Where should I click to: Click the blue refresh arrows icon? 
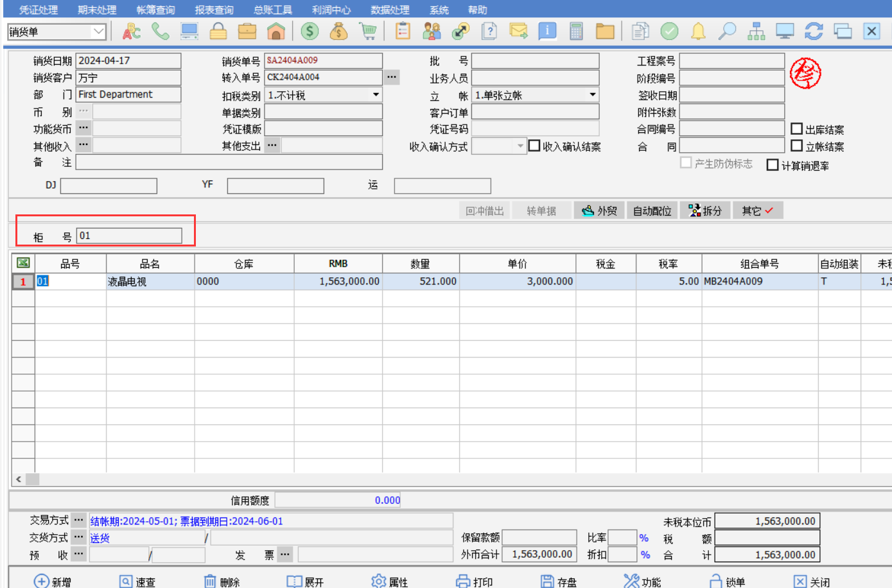814,31
